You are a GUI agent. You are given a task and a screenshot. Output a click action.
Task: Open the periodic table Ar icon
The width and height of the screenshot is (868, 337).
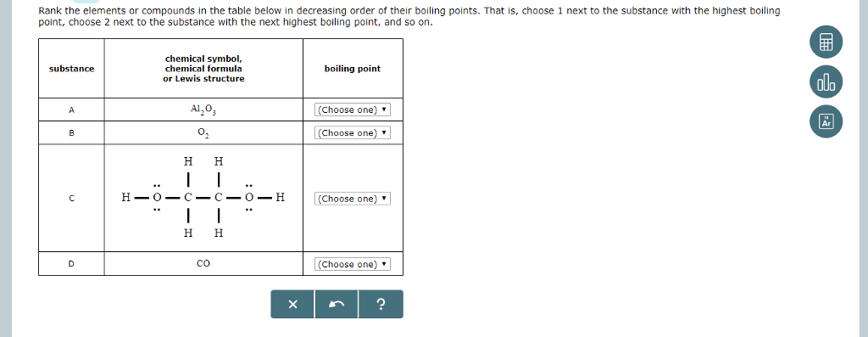coord(826,121)
